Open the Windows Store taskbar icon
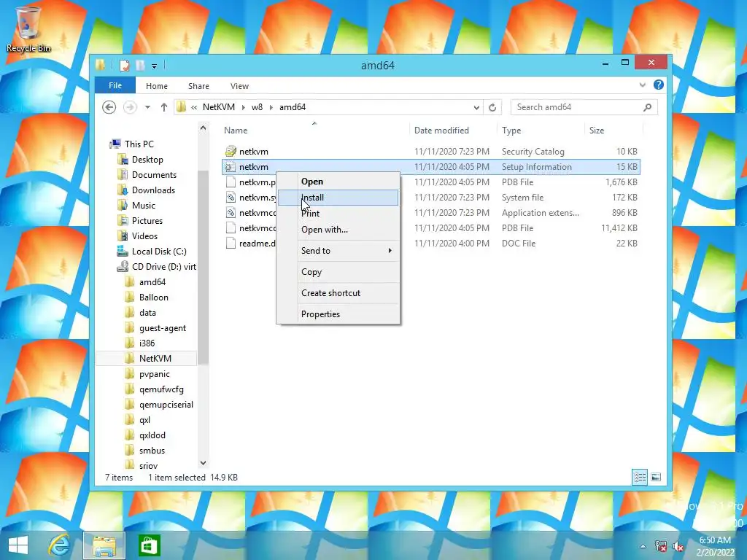 [149, 545]
